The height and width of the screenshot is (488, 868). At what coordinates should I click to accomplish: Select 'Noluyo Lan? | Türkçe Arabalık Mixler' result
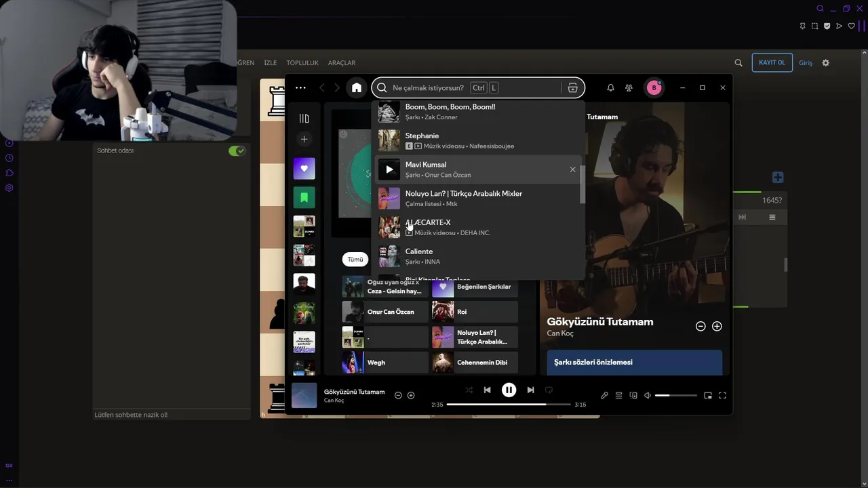click(x=477, y=198)
